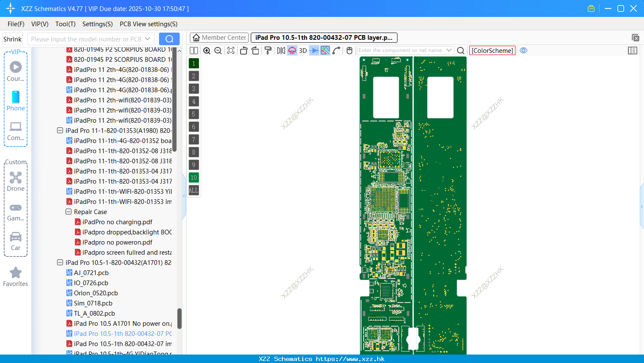
Task: Switch to 3D view
Action: click(x=303, y=50)
